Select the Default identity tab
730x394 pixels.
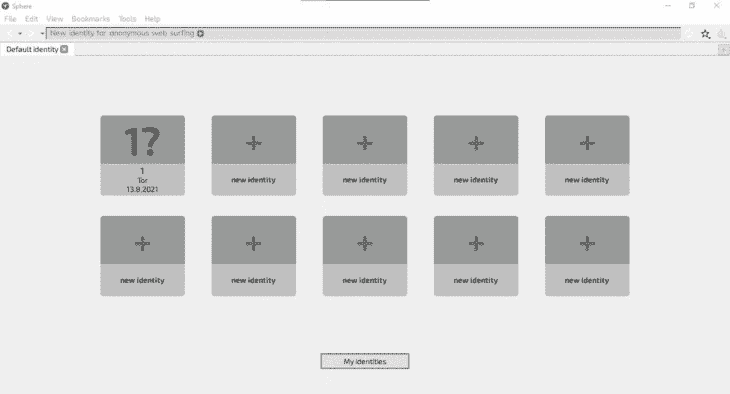coord(32,49)
